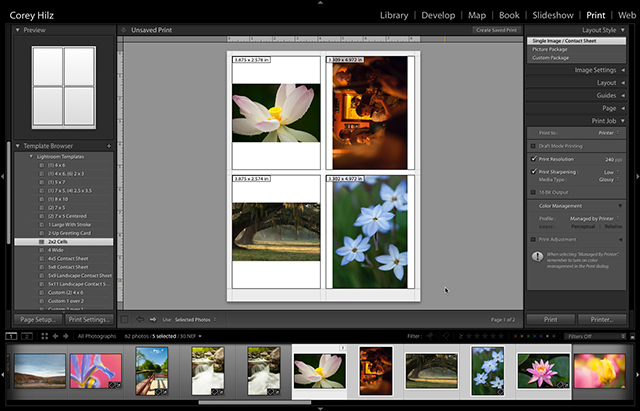This screenshot has height=411, width=640.
Task: Hide the filmstrip with bottom arrow
Action: coord(320,408)
